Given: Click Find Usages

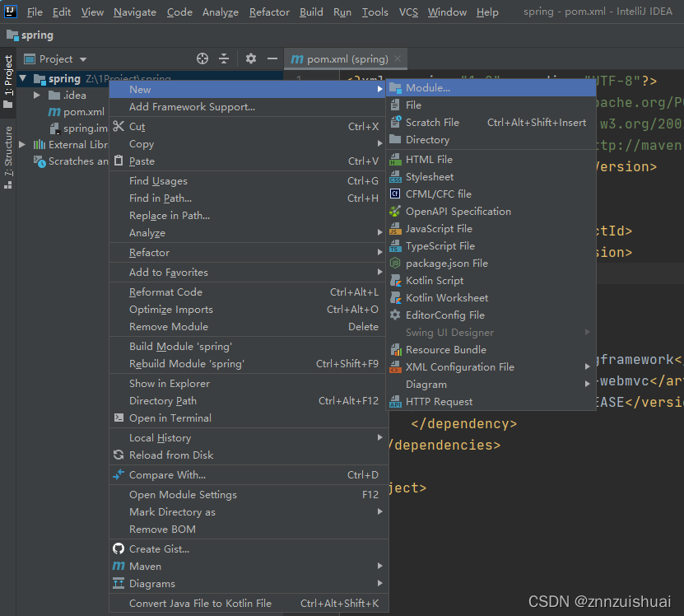Looking at the screenshot, I should pyautogui.click(x=249, y=180).
